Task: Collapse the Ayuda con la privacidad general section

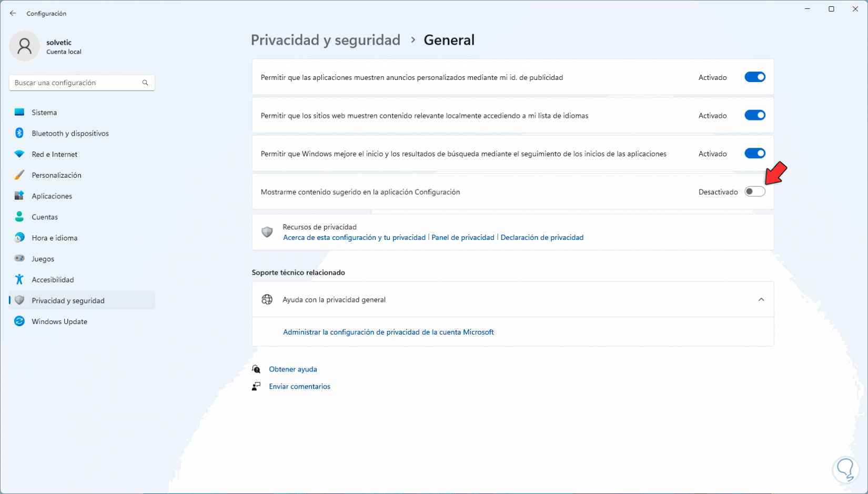Action: click(x=761, y=299)
